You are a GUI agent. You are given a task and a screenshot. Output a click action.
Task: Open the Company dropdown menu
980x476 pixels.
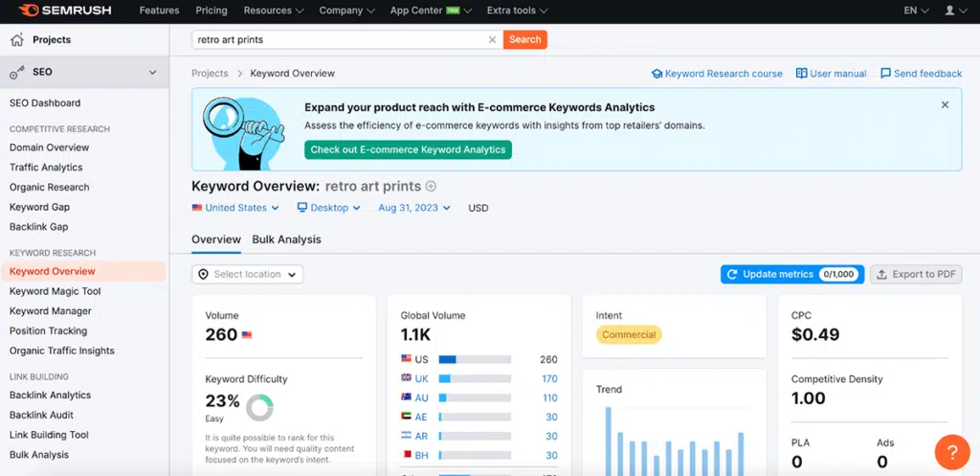click(346, 11)
